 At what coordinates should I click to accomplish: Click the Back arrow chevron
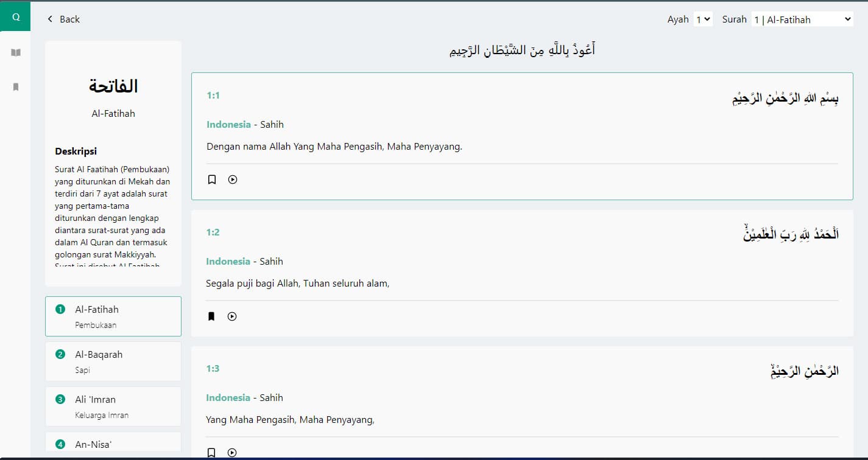[50, 19]
